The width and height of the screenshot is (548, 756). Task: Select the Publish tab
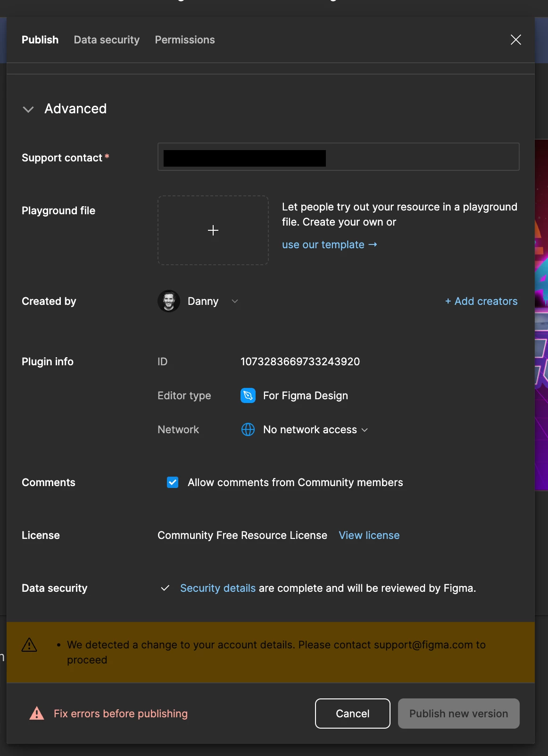coord(40,40)
